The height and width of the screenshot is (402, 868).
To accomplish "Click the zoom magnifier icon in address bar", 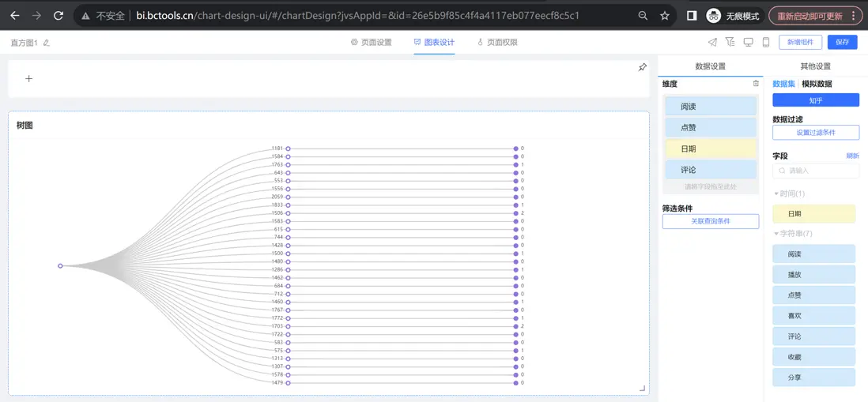I will point(643,16).
